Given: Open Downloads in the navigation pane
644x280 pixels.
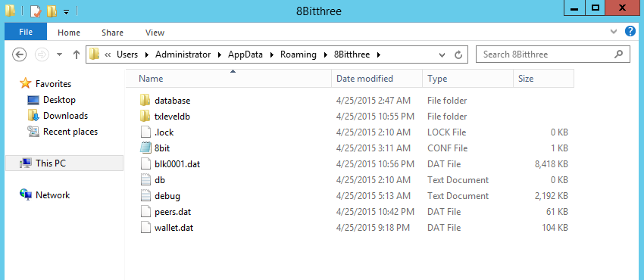Looking at the screenshot, I should coord(65,116).
